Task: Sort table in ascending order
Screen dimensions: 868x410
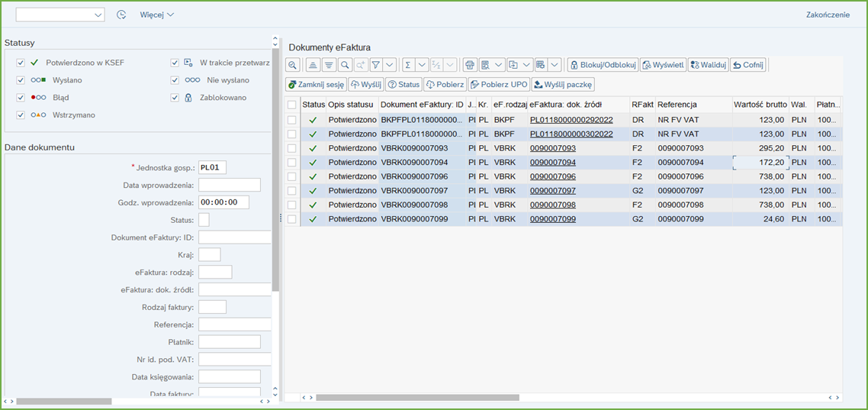Action: pyautogui.click(x=312, y=65)
